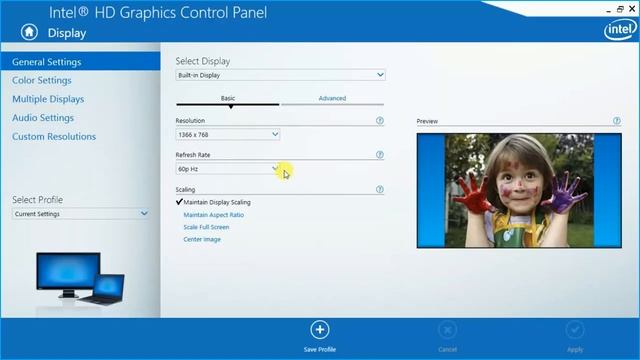Open Custom Resolutions in sidebar

click(54, 137)
